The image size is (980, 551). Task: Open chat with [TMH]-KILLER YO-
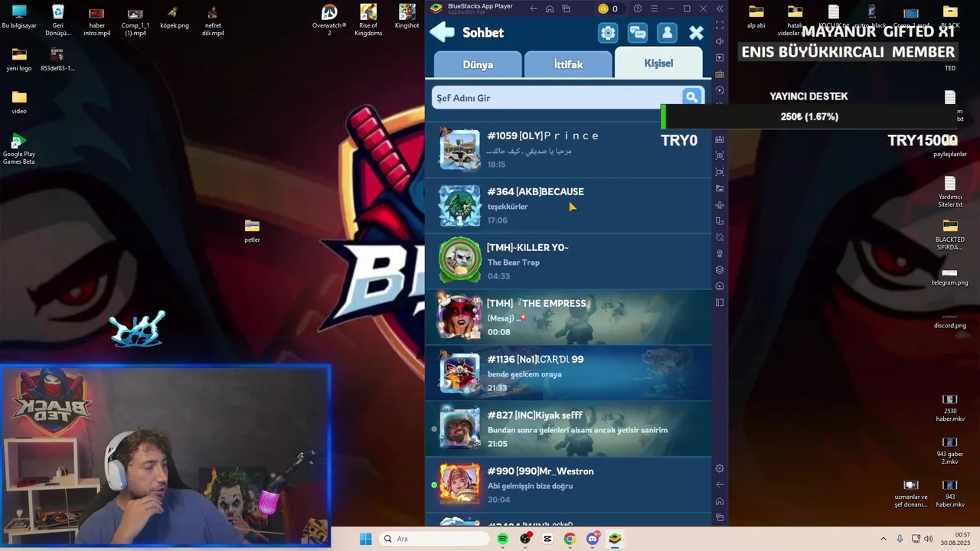click(568, 261)
